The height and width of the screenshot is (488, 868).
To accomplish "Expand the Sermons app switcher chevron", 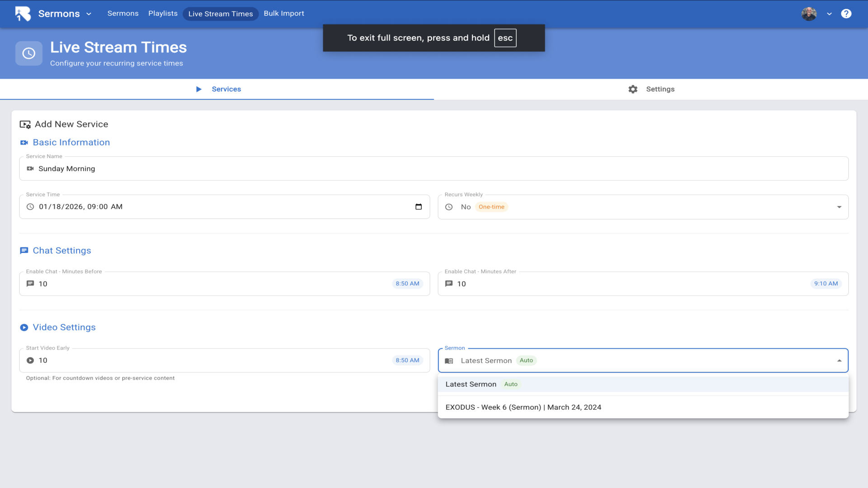I will pyautogui.click(x=89, y=14).
